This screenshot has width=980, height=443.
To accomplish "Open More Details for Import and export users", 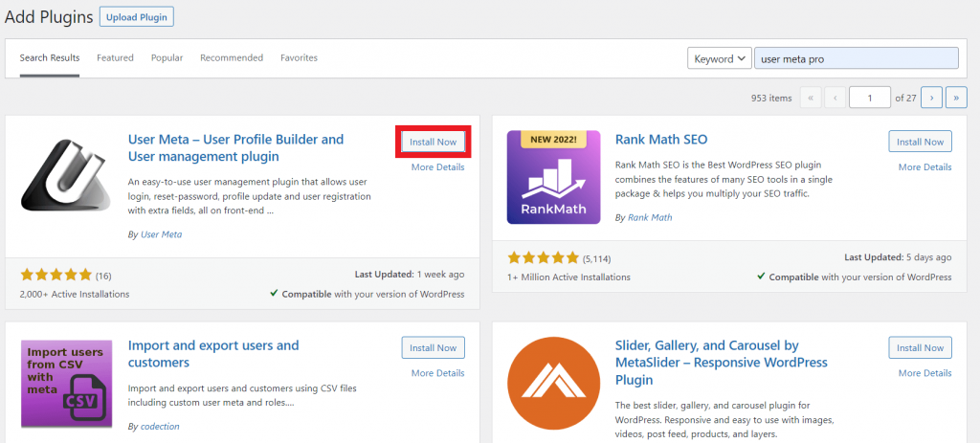I will click(437, 373).
